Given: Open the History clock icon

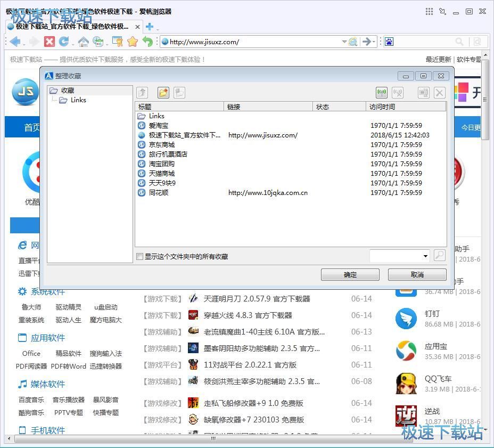Looking at the screenshot, I should coord(98,42).
